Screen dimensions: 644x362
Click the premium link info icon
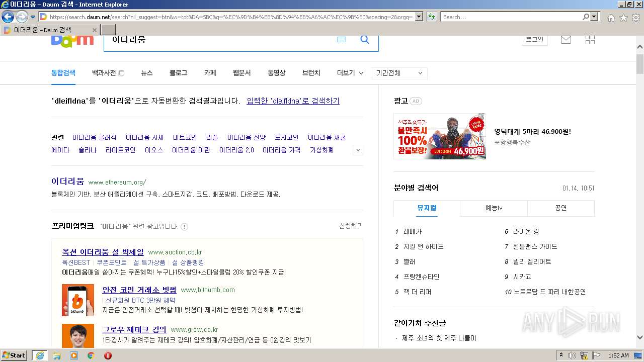[184, 227]
